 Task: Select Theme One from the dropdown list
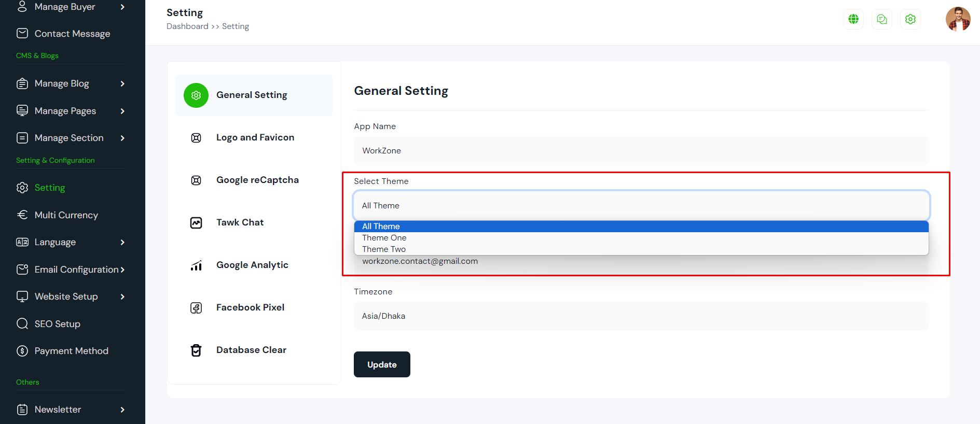pos(384,238)
